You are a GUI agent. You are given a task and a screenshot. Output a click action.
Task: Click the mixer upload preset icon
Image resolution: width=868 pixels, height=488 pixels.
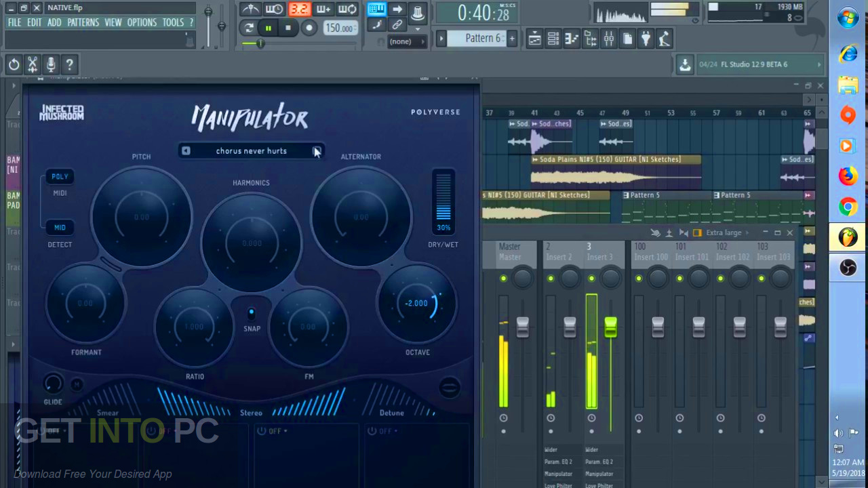[x=669, y=232]
